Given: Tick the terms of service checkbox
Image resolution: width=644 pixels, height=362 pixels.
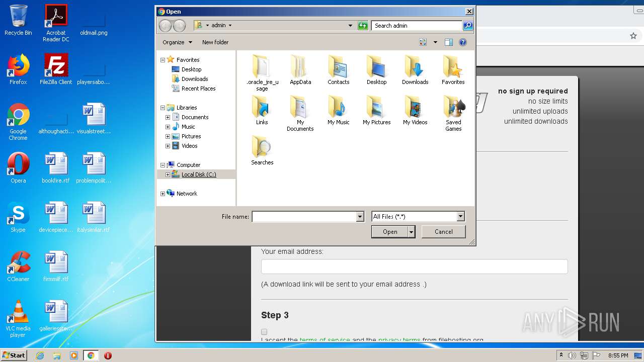Looking at the screenshot, I should (x=264, y=332).
